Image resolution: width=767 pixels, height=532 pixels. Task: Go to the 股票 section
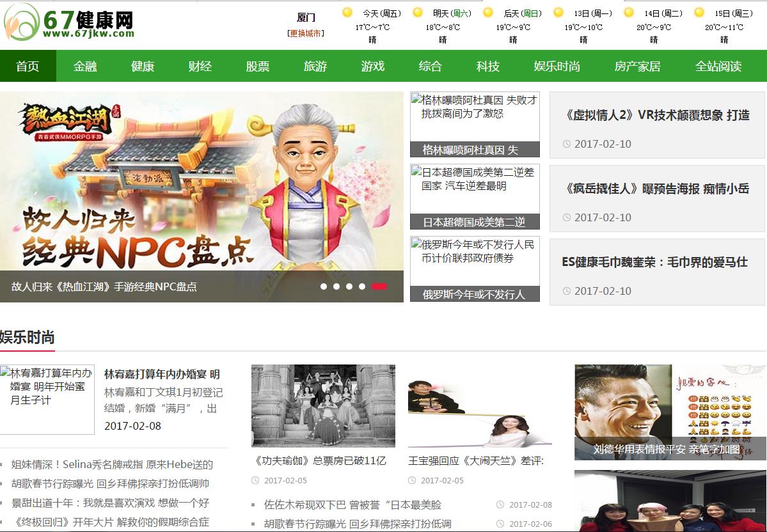click(x=258, y=66)
